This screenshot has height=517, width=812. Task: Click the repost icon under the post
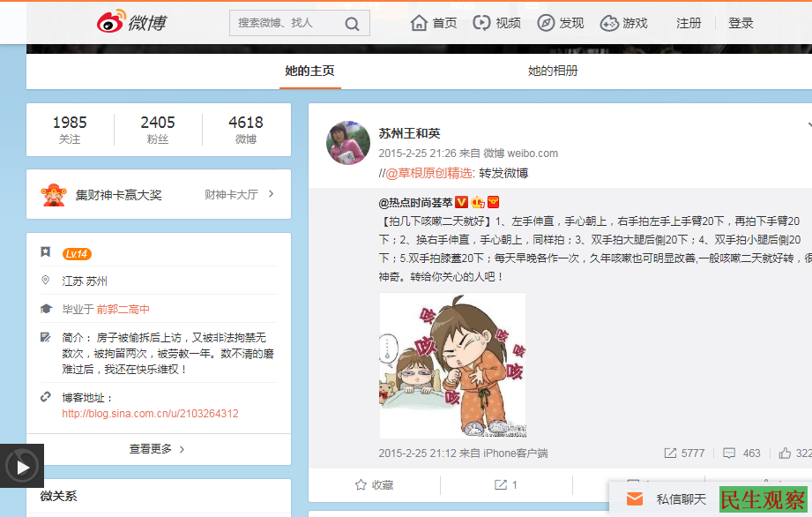501,484
